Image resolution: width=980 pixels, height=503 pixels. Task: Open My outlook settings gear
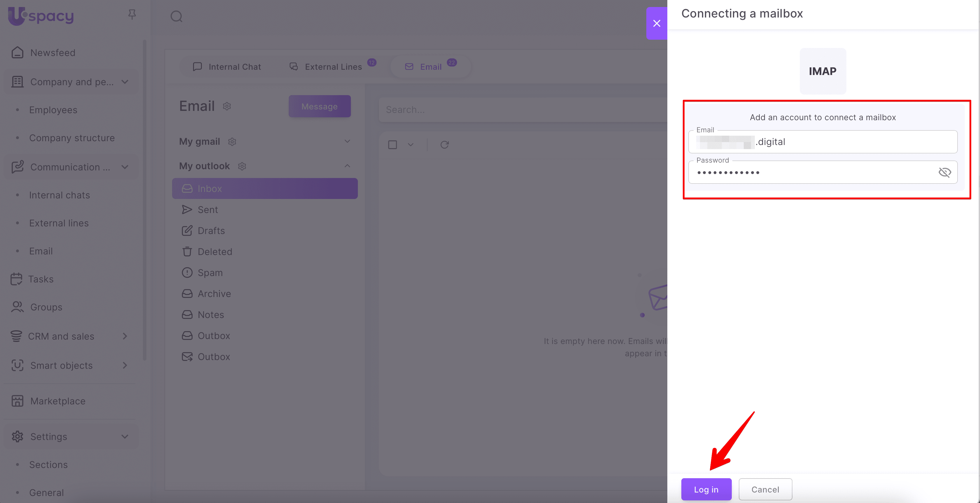pyautogui.click(x=242, y=166)
